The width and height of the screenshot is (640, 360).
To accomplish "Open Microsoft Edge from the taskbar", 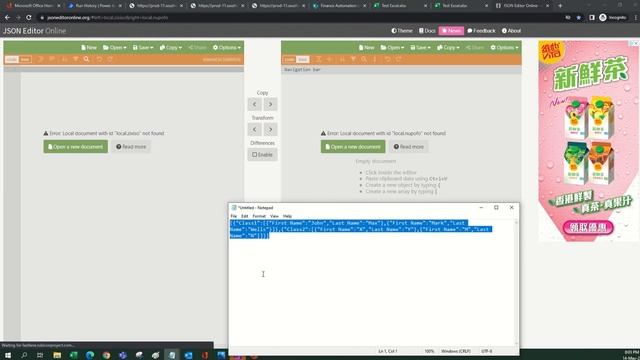I will click(x=90, y=355).
